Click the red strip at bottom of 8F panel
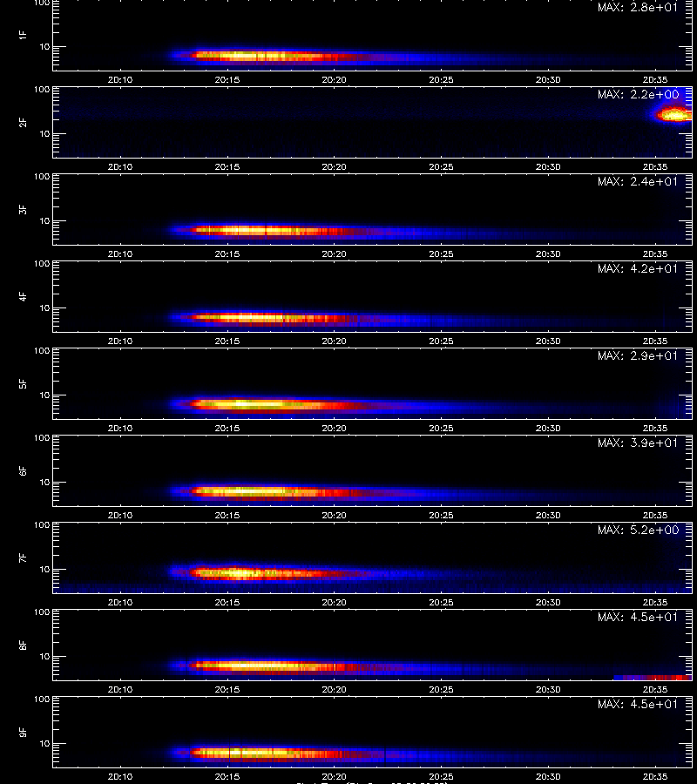This screenshot has width=697, height=784. coord(653,678)
